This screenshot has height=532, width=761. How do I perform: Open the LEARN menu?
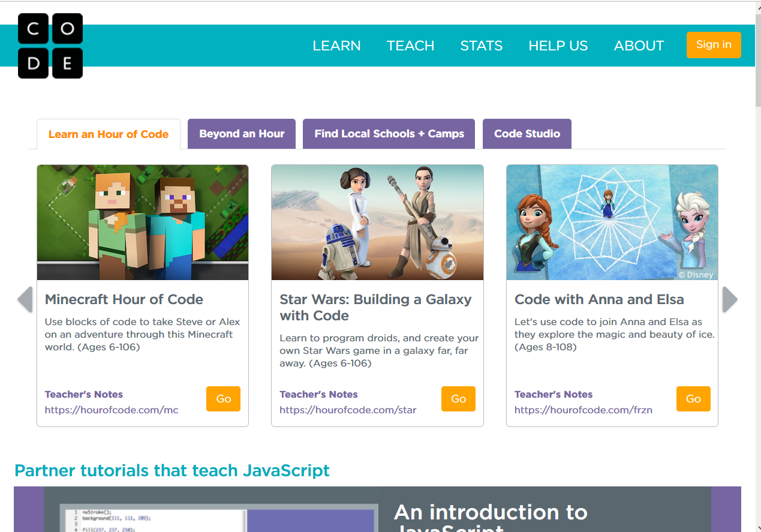(x=336, y=45)
